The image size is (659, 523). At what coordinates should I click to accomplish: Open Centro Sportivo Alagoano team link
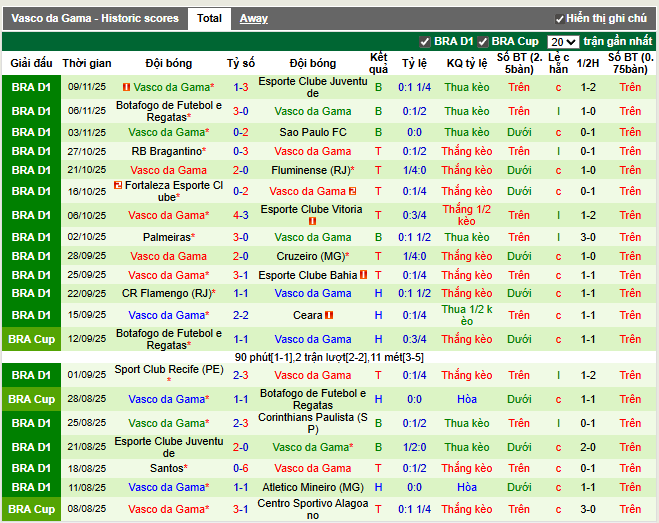313,509
